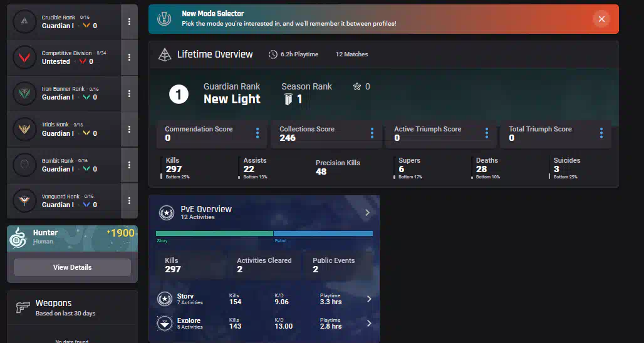Image resolution: width=644 pixels, height=343 pixels.
Task: Click the New Mode Selector medal icon
Action: 164,19
